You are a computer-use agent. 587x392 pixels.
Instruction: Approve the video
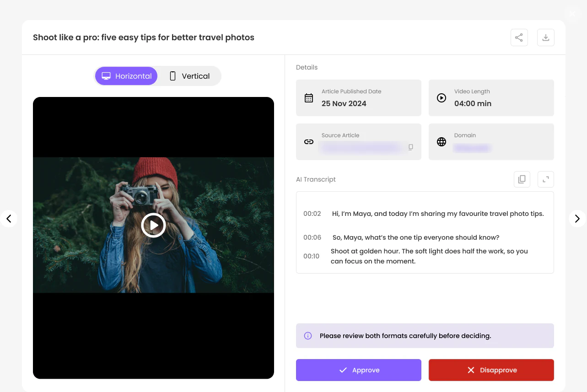[359, 370]
